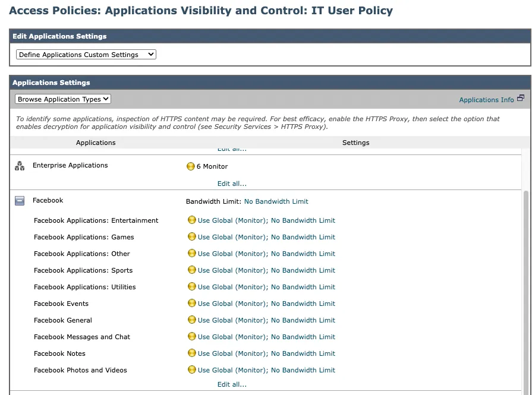
Task: Open the Applications Info popup window icon
Action: (520, 97)
